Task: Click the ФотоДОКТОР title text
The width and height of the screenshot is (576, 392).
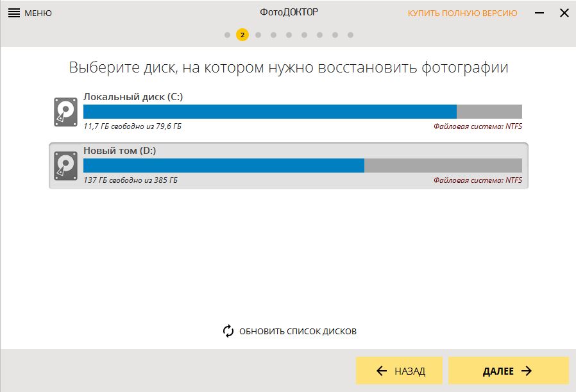Action: [289, 12]
